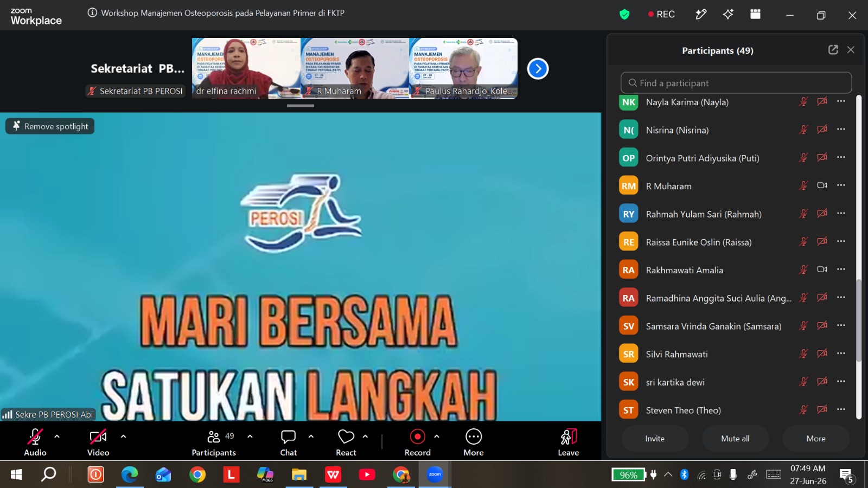The height and width of the screenshot is (488, 868).
Task: Change the view layout grid icon
Action: coord(755,14)
